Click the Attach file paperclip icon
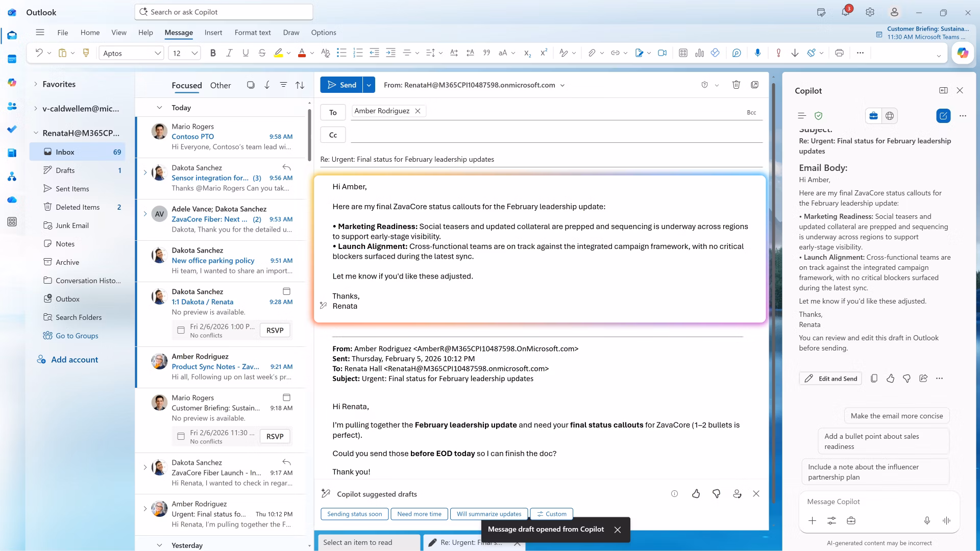This screenshot has width=980, height=551. 592,53
